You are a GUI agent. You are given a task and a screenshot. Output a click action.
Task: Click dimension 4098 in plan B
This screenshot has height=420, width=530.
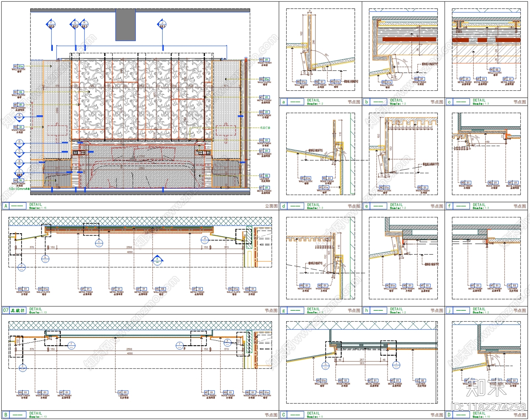pyautogui.click(x=130, y=353)
